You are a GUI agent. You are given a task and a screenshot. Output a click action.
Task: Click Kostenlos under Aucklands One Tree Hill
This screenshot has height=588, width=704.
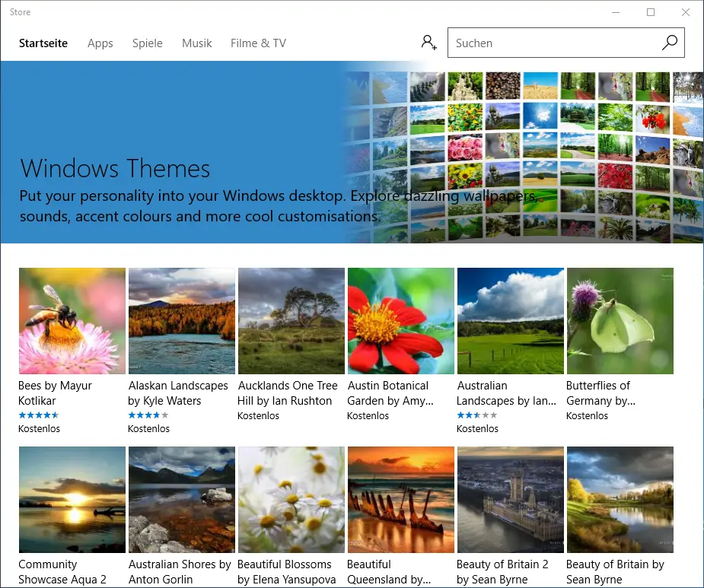pyautogui.click(x=258, y=415)
